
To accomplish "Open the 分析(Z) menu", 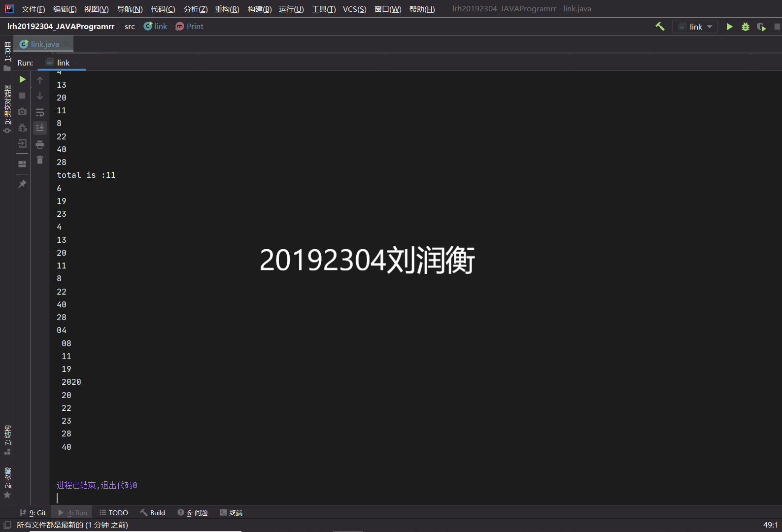I will click(x=195, y=9).
